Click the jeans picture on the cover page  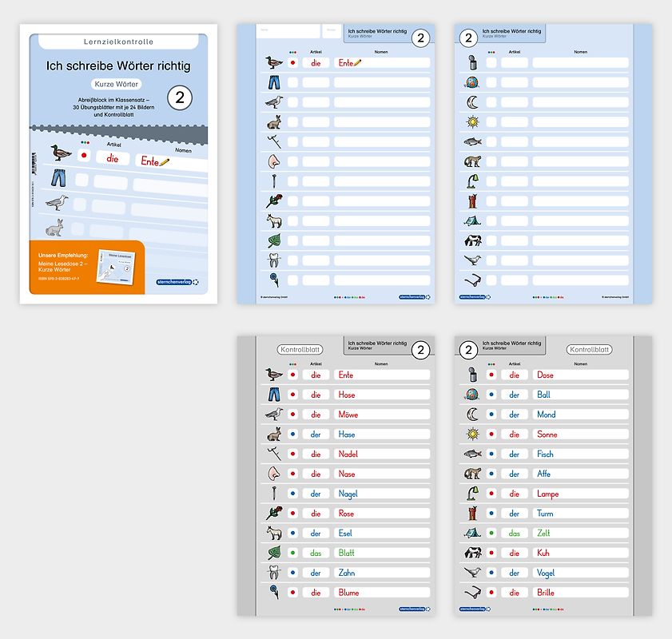click(x=58, y=177)
